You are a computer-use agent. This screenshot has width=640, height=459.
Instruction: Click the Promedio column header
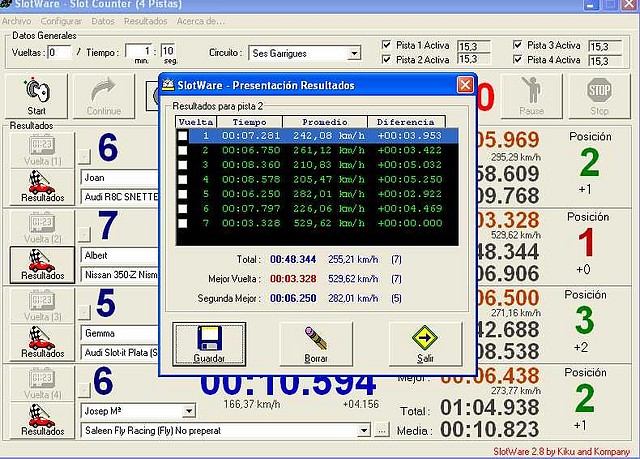(x=325, y=122)
